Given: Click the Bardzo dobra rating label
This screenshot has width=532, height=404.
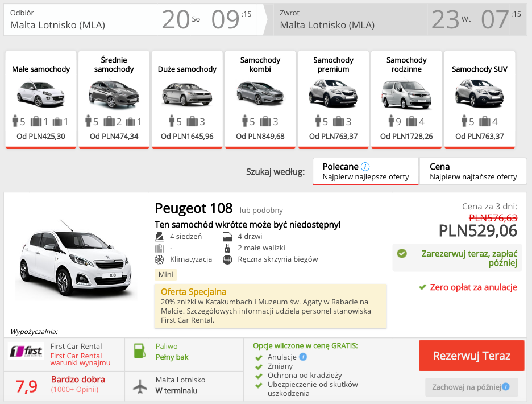Looking at the screenshot, I should [78, 379].
